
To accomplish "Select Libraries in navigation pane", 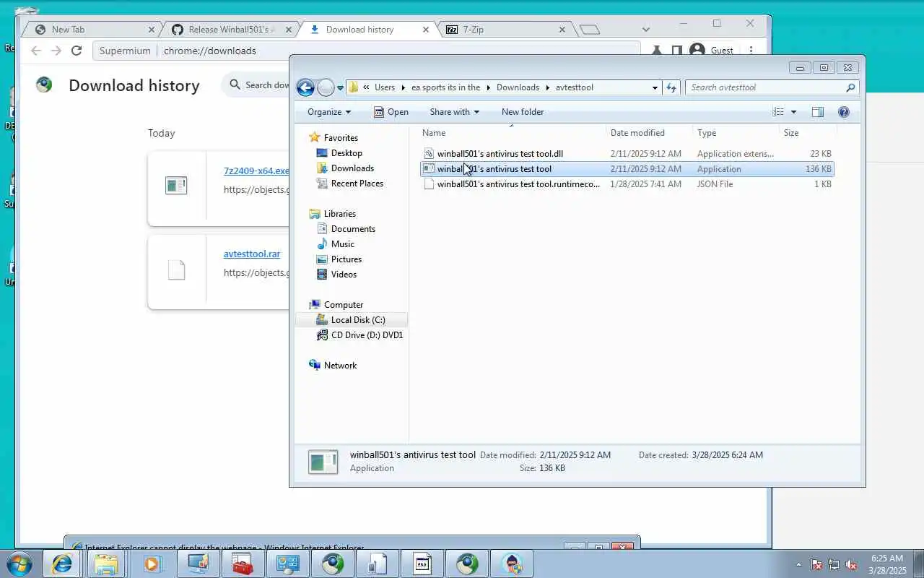I will pyautogui.click(x=339, y=214).
